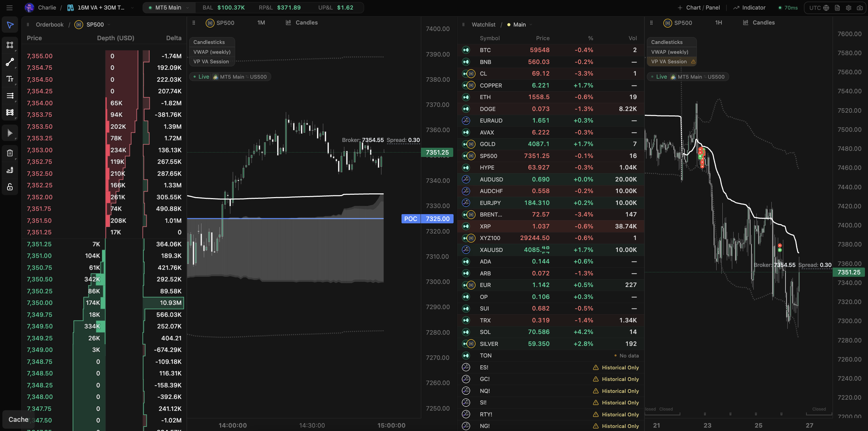The width and height of the screenshot is (868, 431).
Task: Select the parallel channel drawing tool
Action: (x=10, y=112)
